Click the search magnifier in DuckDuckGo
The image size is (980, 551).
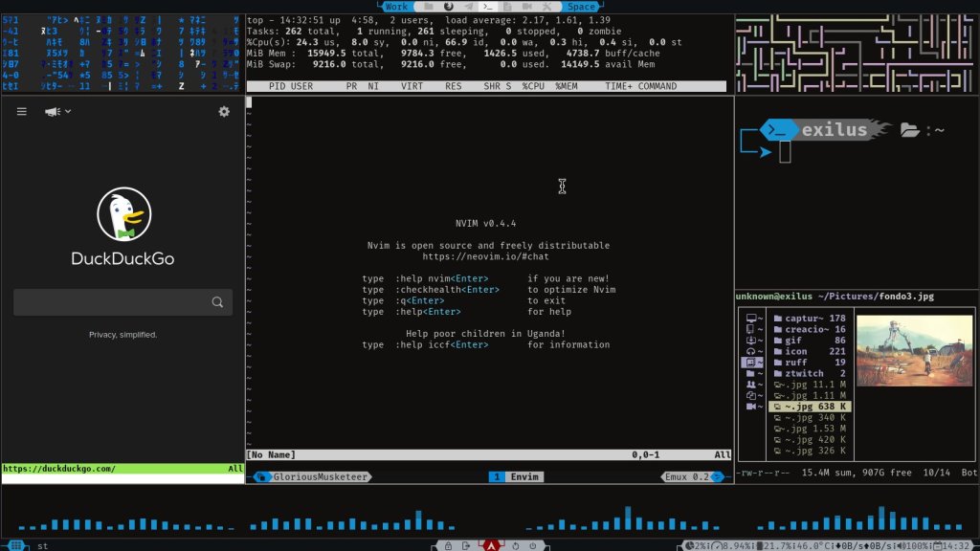click(217, 302)
